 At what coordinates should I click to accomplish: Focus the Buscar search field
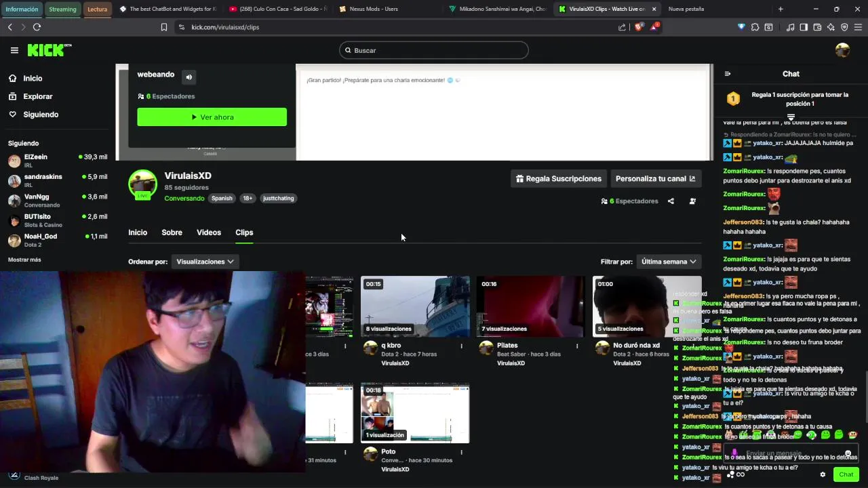pyautogui.click(x=434, y=50)
